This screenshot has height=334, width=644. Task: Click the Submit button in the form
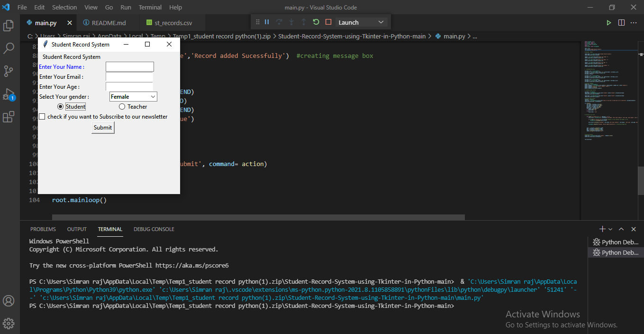pyautogui.click(x=103, y=127)
